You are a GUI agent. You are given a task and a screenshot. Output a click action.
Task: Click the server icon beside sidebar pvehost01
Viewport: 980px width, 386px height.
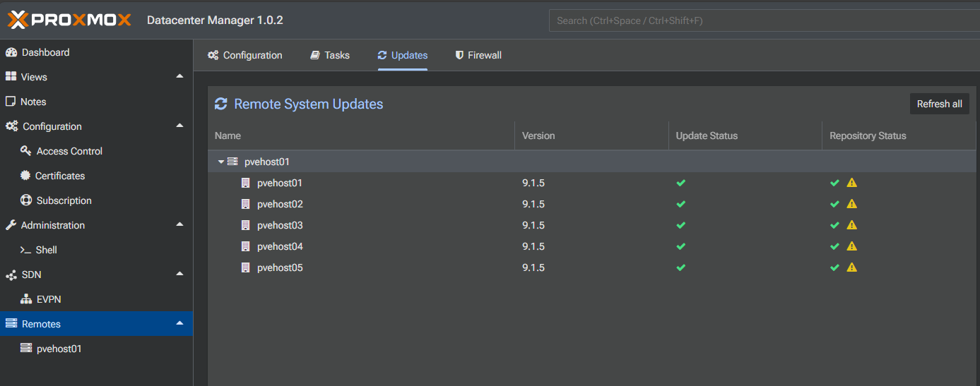[26, 349]
